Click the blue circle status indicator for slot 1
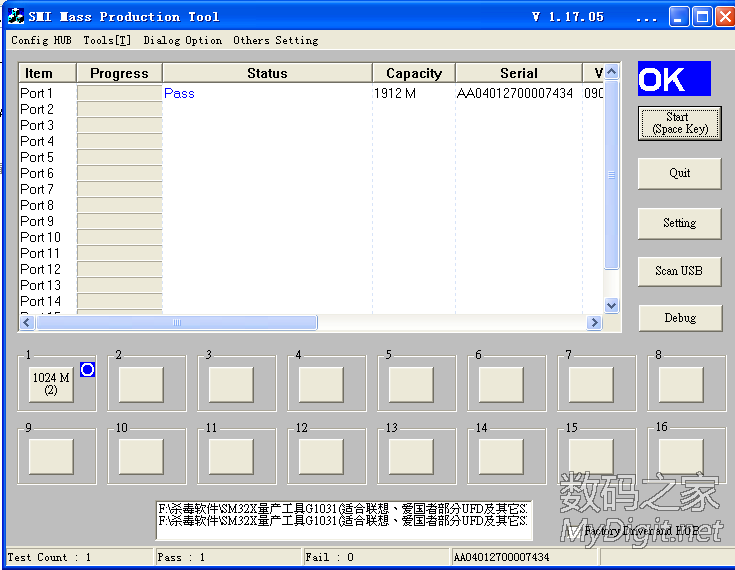The height and width of the screenshot is (570, 735). 87,370
